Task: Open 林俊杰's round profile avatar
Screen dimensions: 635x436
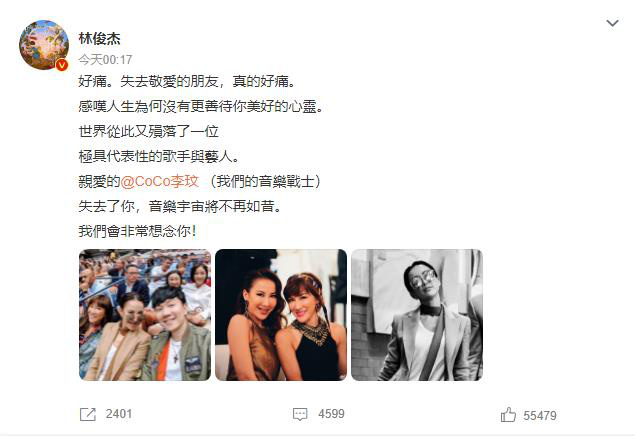Action: pyautogui.click(x=44, y=45)
